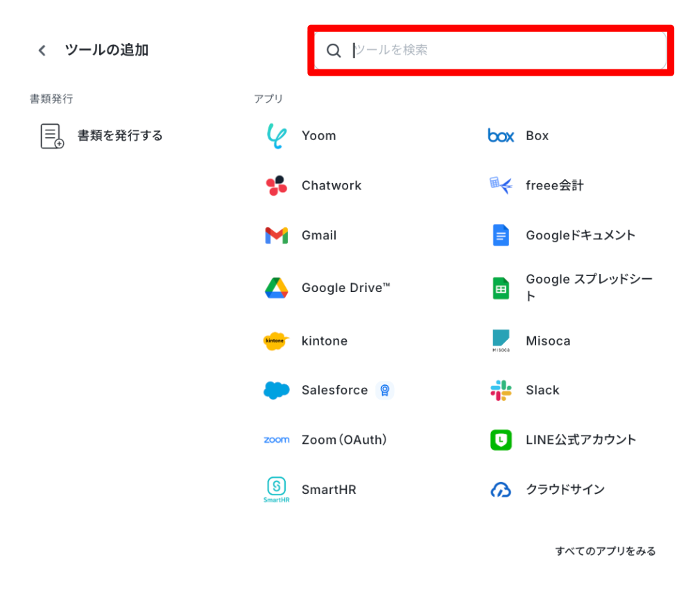Choose the Box app label

pyautogui.click(x=538, y=135)
